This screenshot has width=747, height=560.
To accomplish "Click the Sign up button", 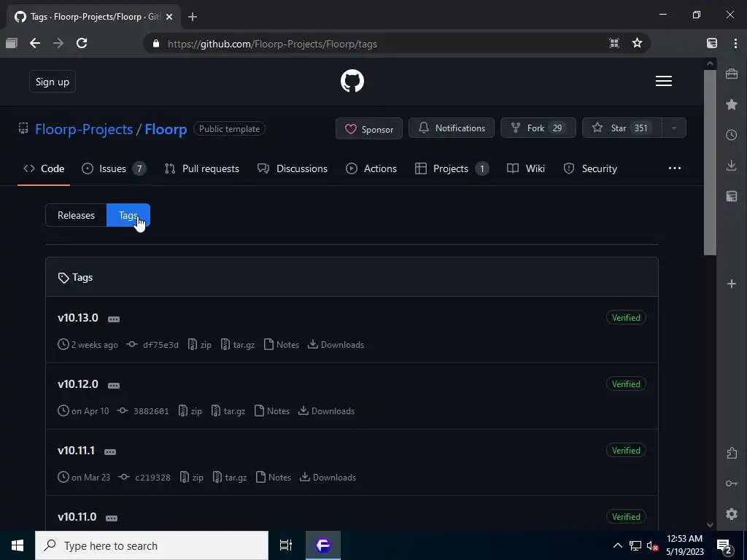I will point(53,82).
